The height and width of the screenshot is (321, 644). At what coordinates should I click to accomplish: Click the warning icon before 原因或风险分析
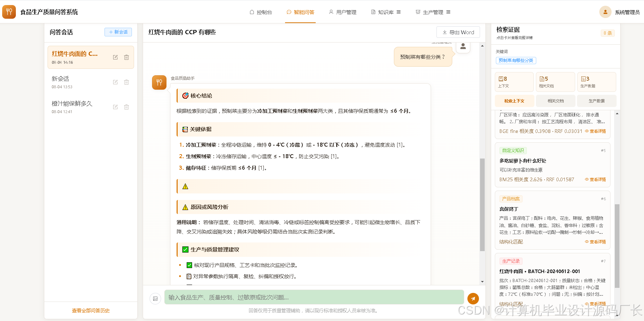(x=185, y=207)
